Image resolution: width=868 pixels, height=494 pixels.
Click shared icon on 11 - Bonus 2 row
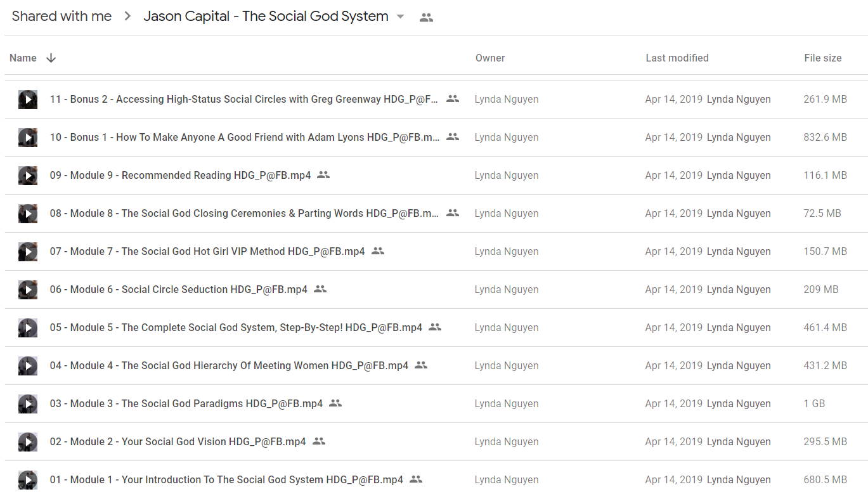453,99
